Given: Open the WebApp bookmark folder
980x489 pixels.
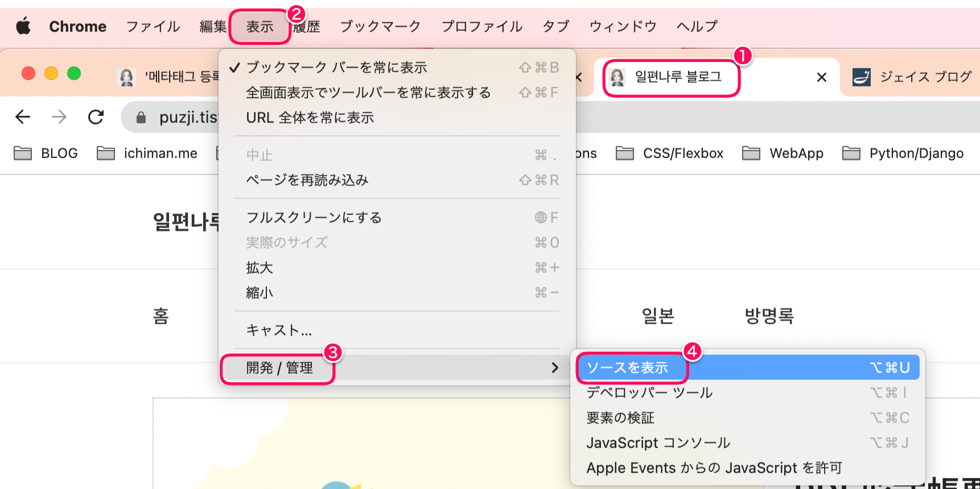Looking at the screenshot, I should click(x=783, y=154).
